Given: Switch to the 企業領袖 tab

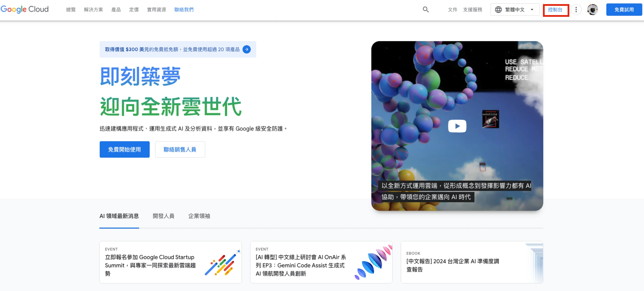Looking at the screenshot, I should point(199,216).
